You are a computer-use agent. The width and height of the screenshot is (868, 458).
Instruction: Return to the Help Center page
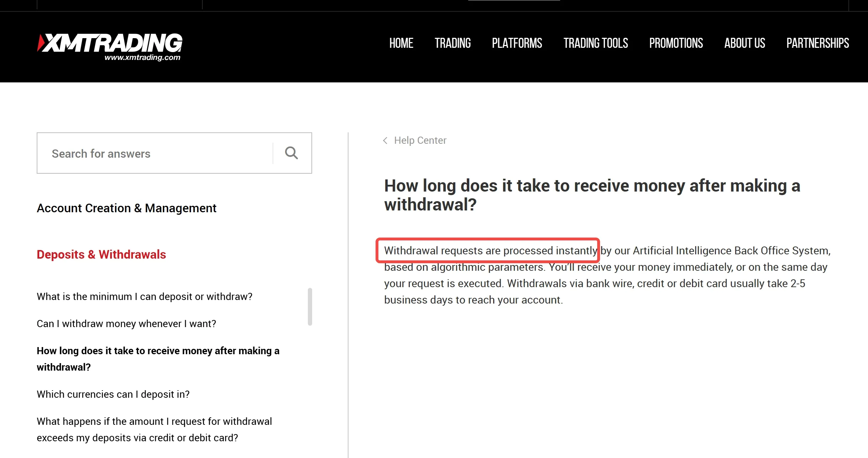click(420, 140)
